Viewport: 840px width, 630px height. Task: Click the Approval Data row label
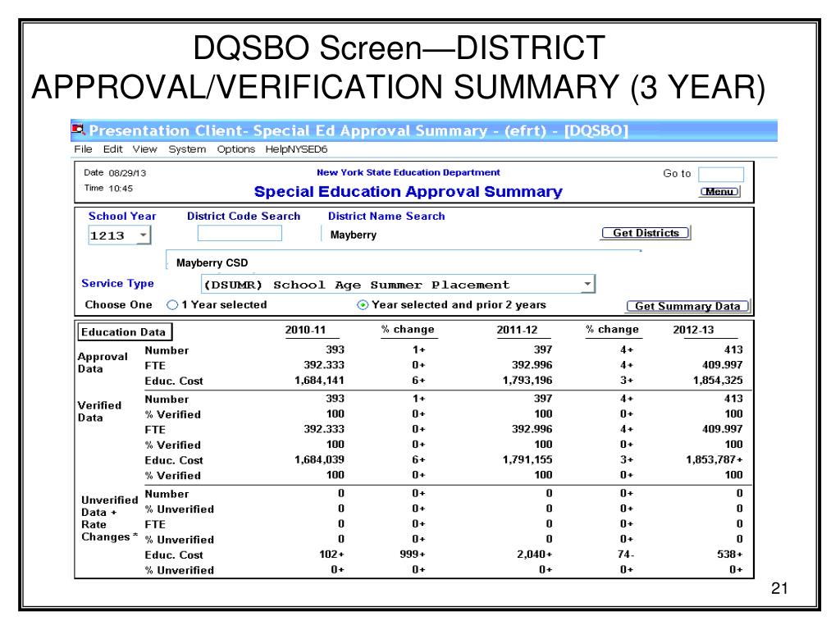pos(103,363)
